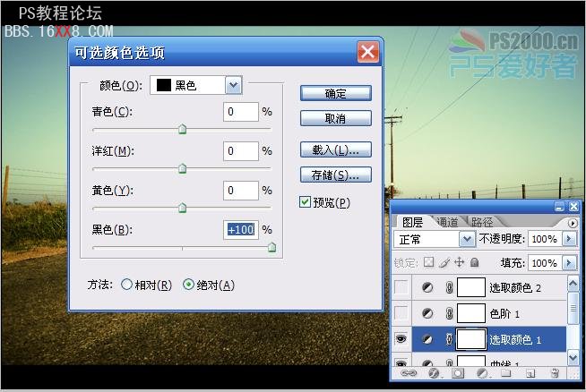This screenshot has height=392, width=586.
Task: Switch to the 路径 Paths tab
Action: click(x=482, y=223)
